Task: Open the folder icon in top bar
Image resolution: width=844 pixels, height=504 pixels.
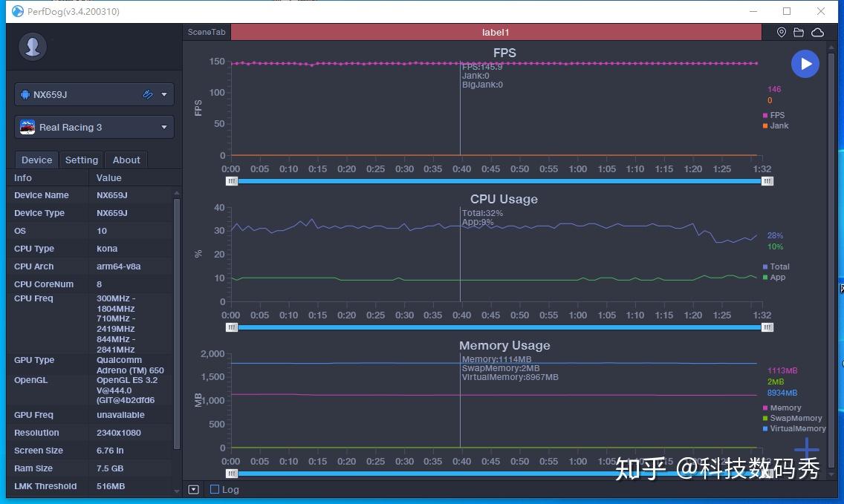Action: click(799, 32)
